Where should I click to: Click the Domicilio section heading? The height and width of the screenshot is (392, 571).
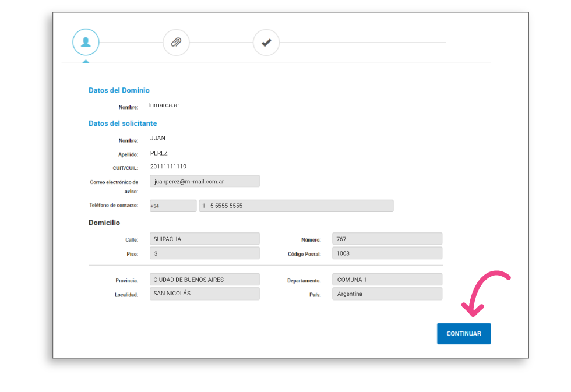click(x=104, y=223)
